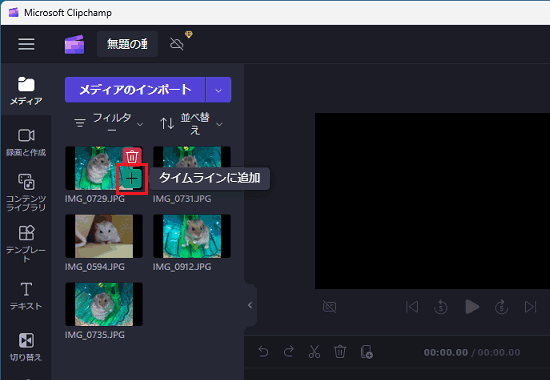The image size is (550, 380).
Task: Open the 録画と作成 sidebar tab
Action: coord(26,142)
